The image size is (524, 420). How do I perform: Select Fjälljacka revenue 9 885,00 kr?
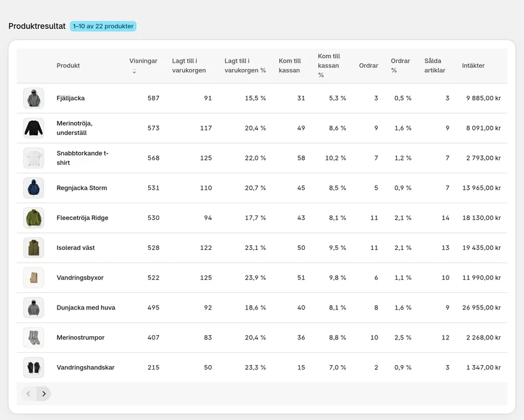(x=484, y=98)
